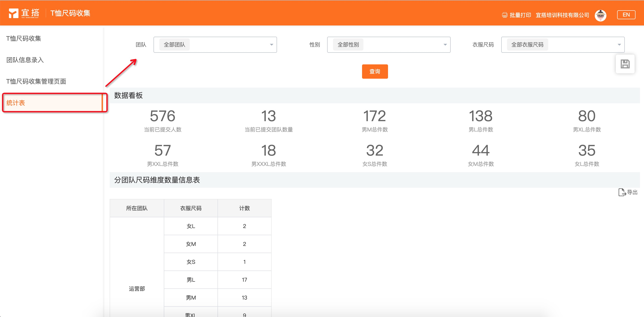Open T恤尺码收集管理页面 sidebar item
This screenshot has width=644, height=317.
click(x=36, y=81)
